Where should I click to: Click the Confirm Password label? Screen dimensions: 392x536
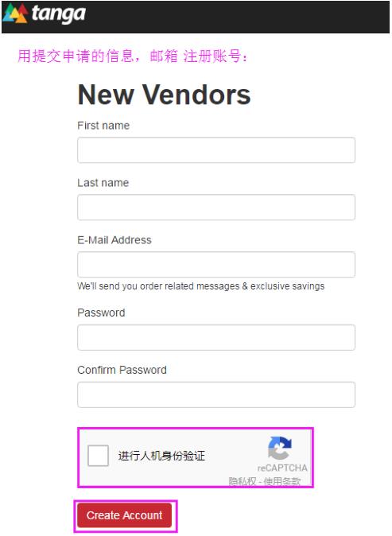coord(122,370)
